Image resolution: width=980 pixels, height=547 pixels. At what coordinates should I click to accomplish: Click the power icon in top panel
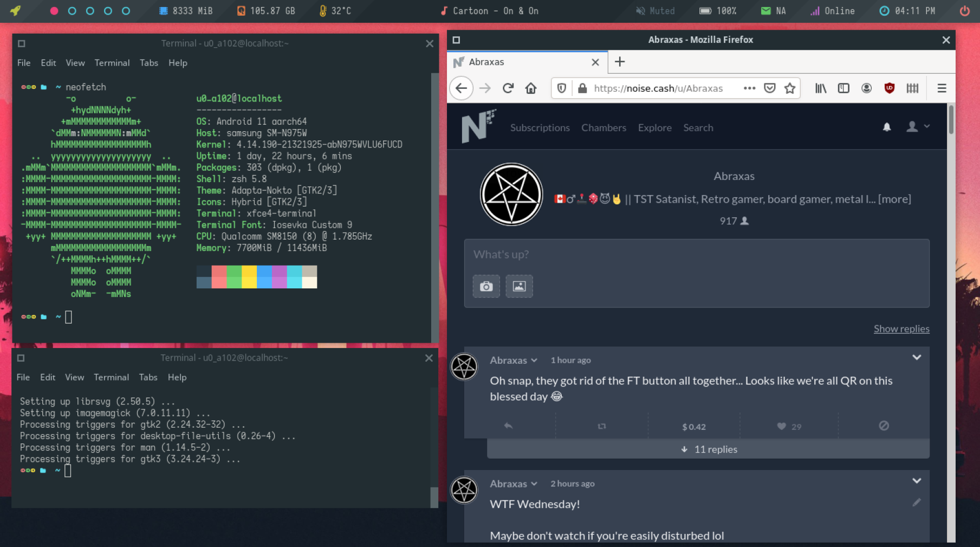click(964, 11)
